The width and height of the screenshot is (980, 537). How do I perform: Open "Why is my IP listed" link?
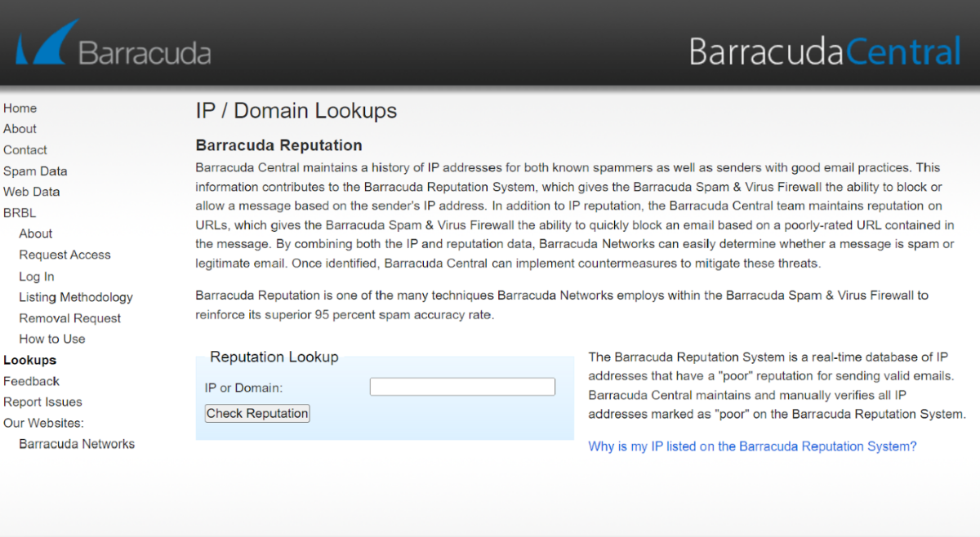click(752, 446)
